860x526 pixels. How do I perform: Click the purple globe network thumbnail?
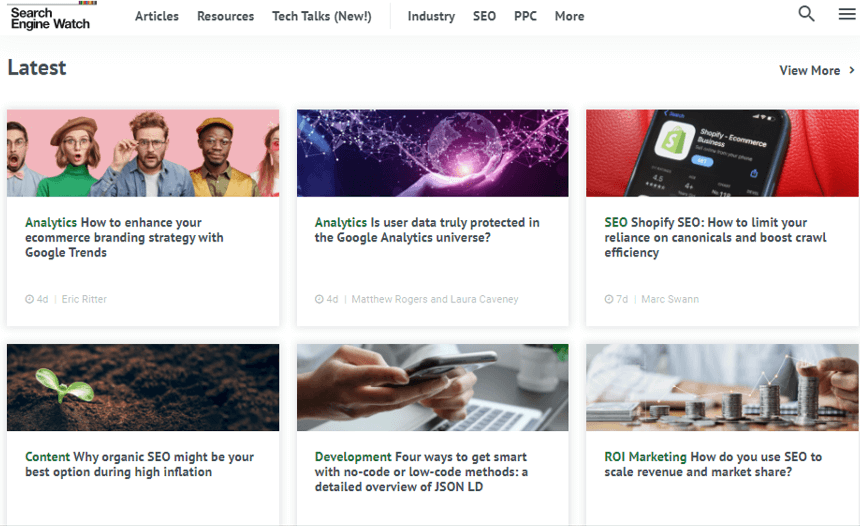pos(433,153)
